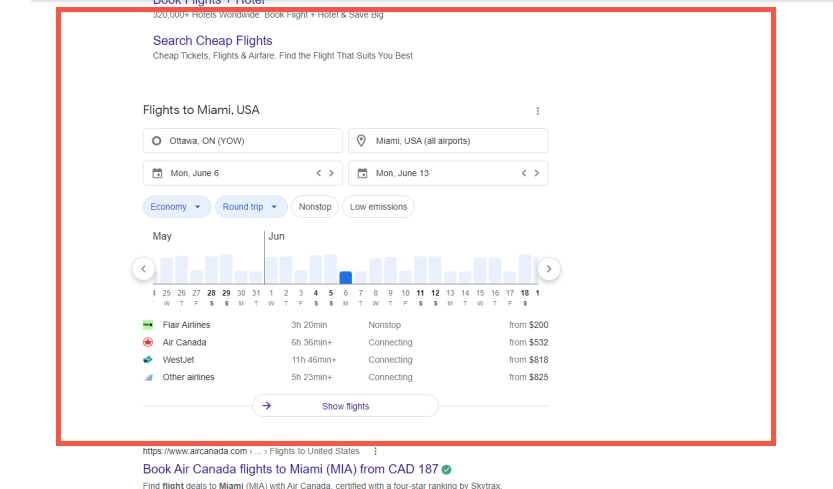Click the Air Canada logo icon

coord(148,342)
